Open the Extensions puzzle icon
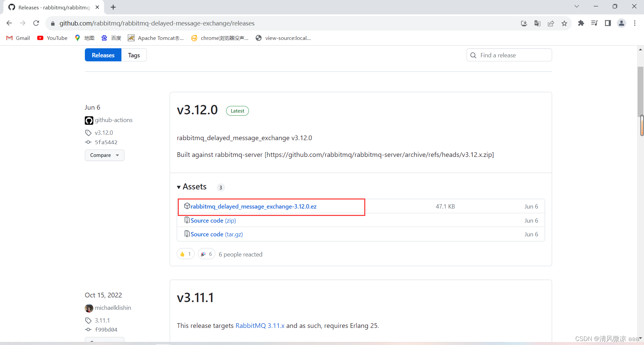Image resolution: width=644 pixels, height=345 pixels. 581,23
